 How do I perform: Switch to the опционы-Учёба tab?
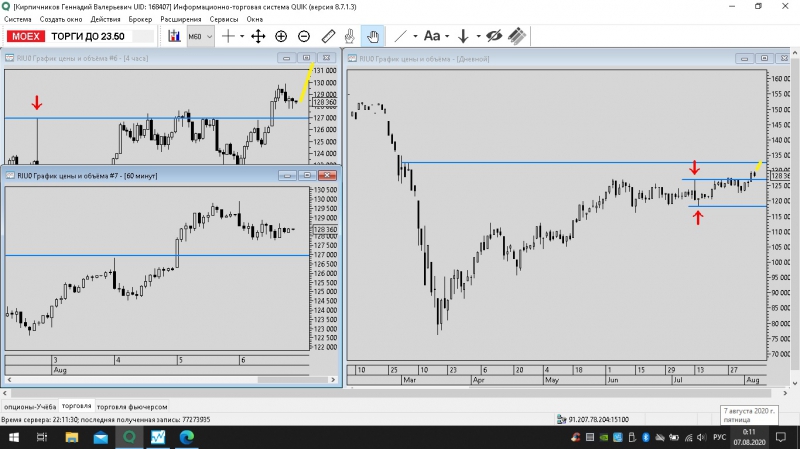click(x=30, y=407)
